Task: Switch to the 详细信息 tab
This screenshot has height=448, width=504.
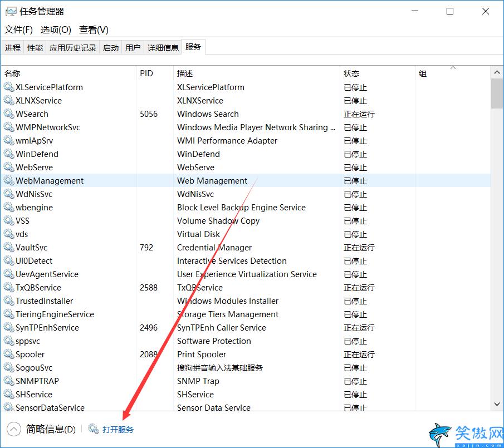Action: [x=163, y=48]
